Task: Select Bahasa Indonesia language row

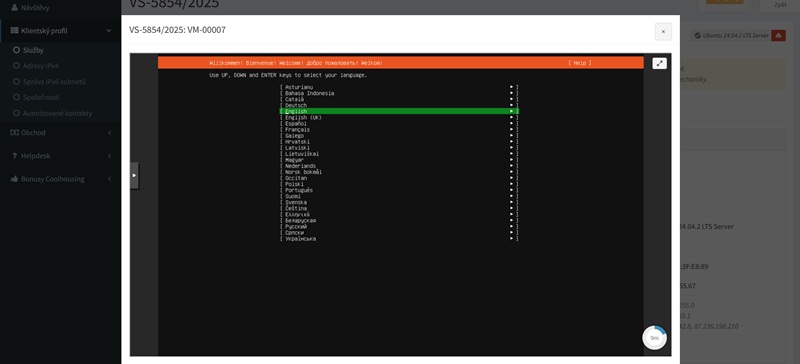Action: tap(399, 93)
